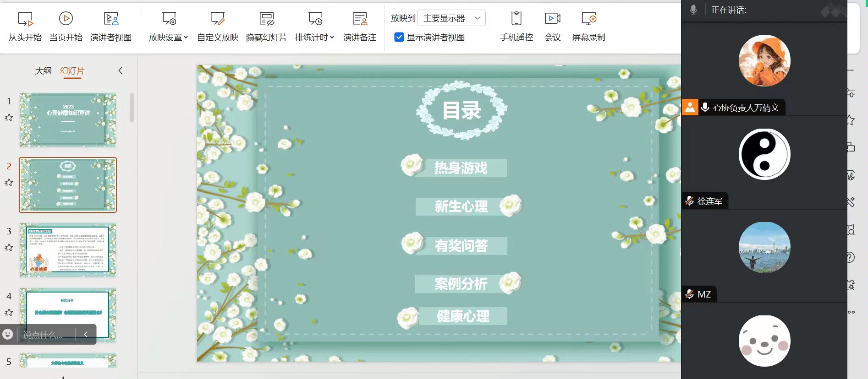Uncheck 显示演讲者视图 checkbox

click(x=399, y=37)
